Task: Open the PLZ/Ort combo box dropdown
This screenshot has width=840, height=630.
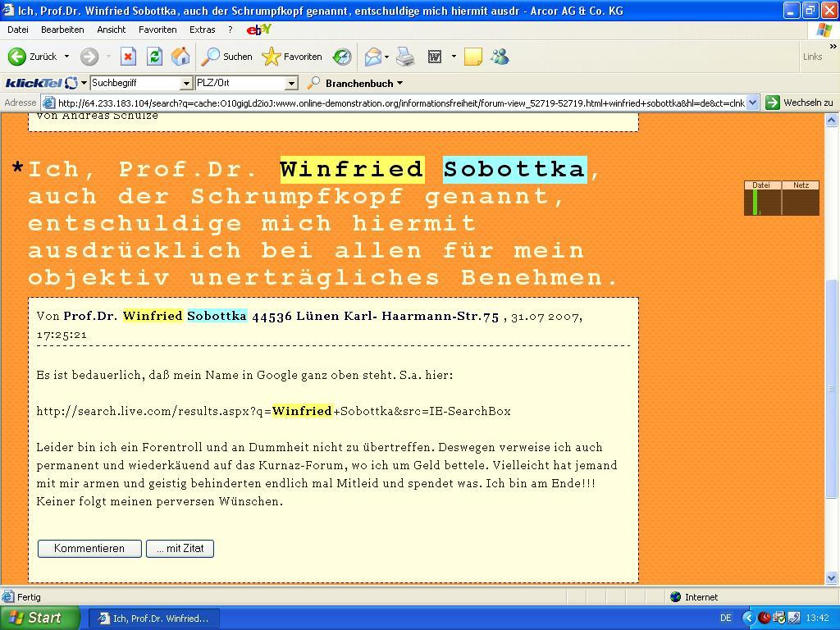Action: click(291, 83)
